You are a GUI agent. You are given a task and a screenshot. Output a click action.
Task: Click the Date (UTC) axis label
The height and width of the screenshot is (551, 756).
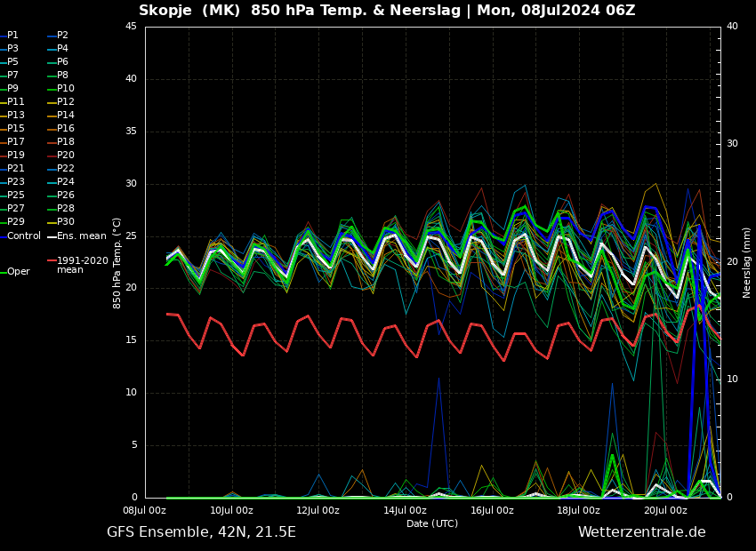(432, 523)
